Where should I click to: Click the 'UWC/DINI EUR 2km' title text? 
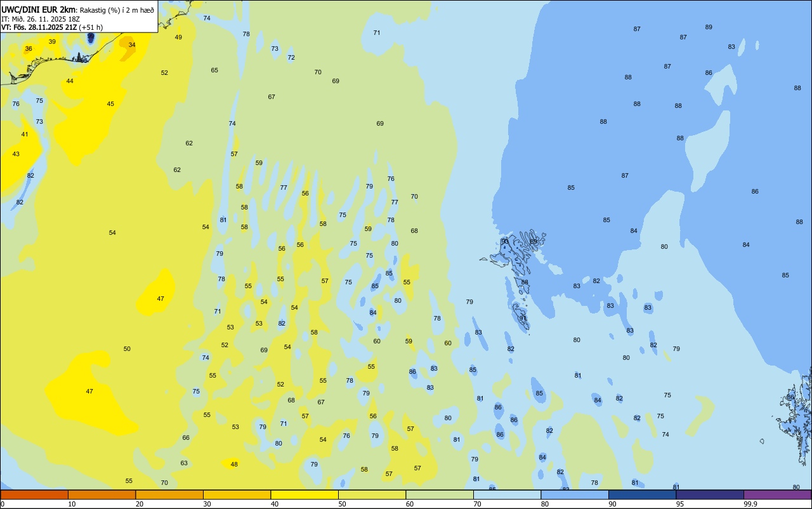(x=39, y=9)
